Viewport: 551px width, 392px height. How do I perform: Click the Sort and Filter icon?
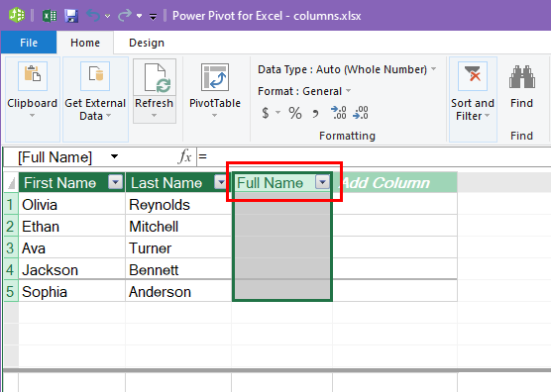pyautogui.click(x=473, y=76)
